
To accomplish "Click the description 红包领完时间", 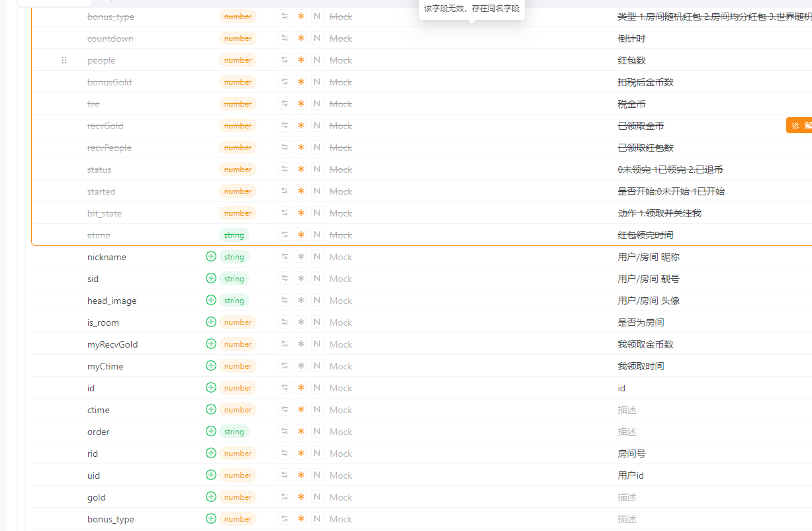I will point(645,234).
